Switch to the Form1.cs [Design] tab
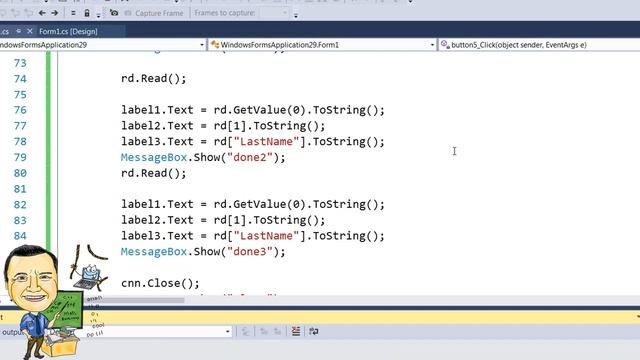 coord(68,31)
